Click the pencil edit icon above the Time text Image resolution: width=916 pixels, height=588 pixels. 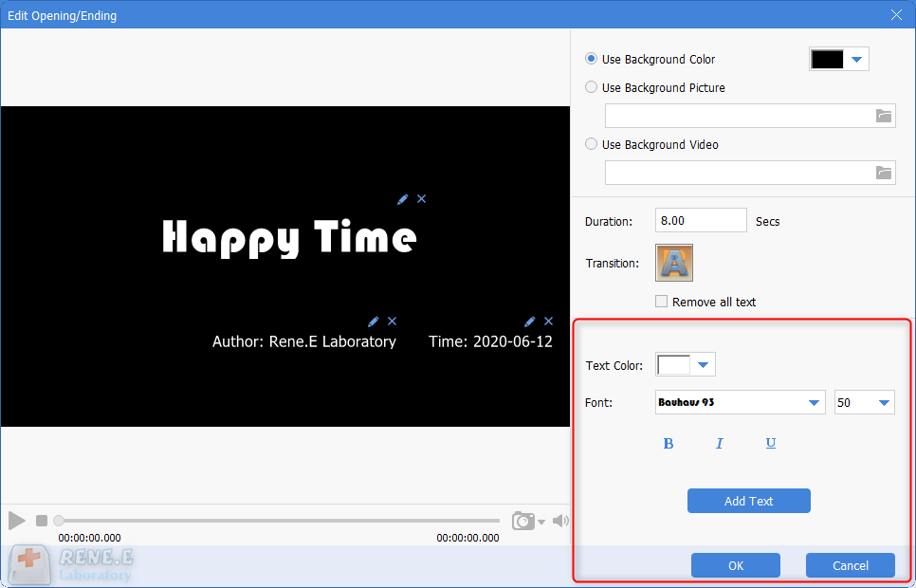coord(529,322)
